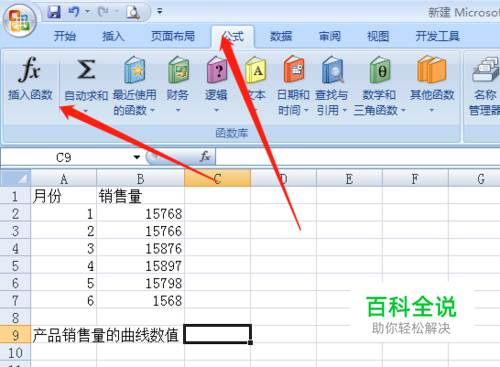Click cell with value 15766
This screenshot has height=367, width=500.
[140, 231]
